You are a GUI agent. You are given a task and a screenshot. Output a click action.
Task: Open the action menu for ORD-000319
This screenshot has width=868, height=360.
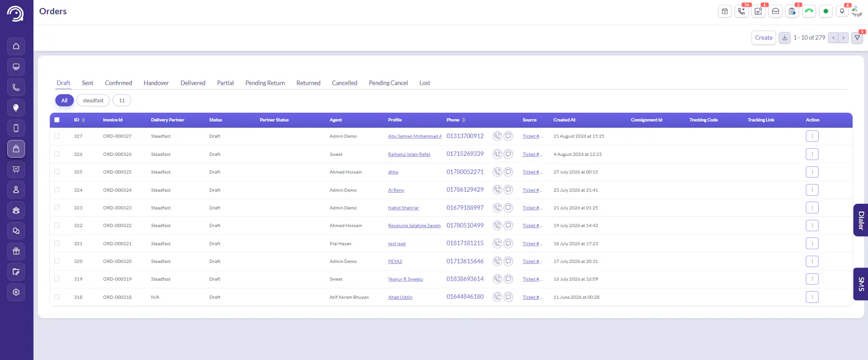click(812, 279)
